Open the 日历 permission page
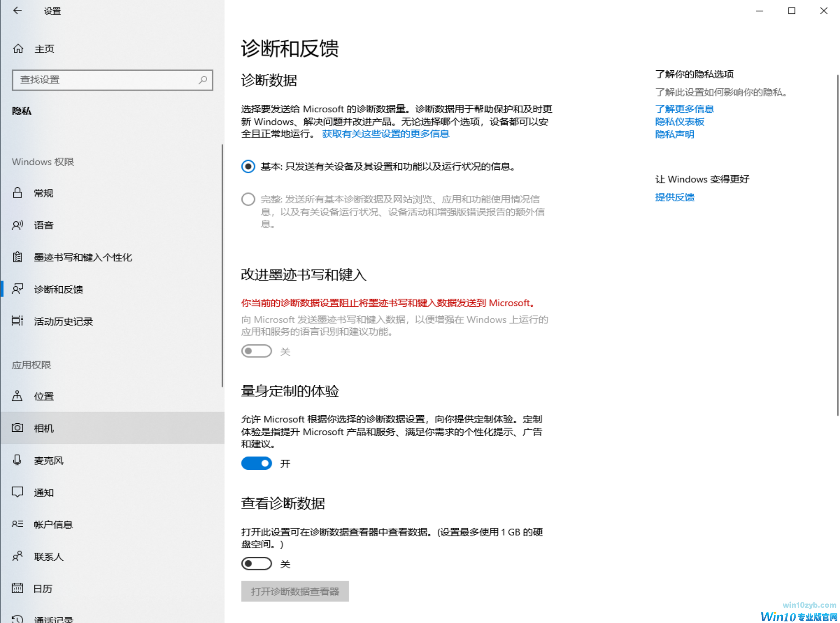Viewport: 840px width, 623px height. point(43,588)
